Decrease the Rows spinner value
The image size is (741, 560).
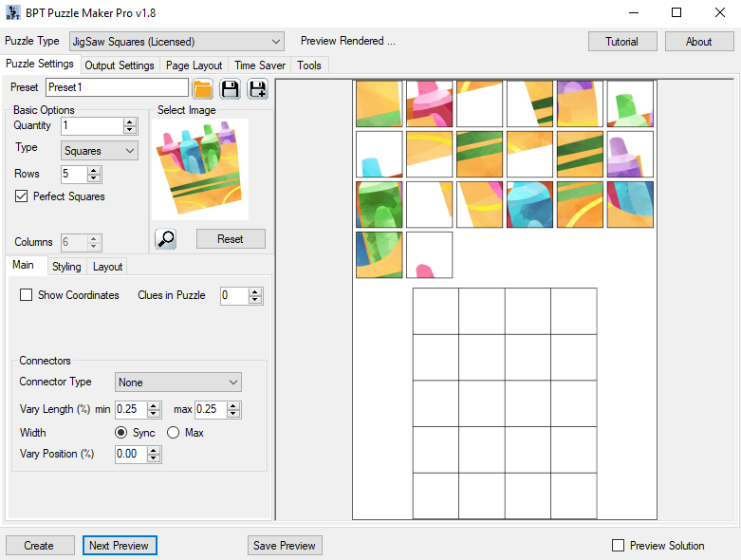coord(94,178)
